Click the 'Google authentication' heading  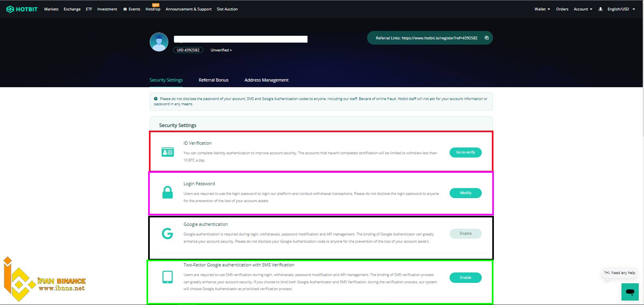(206, 224)
